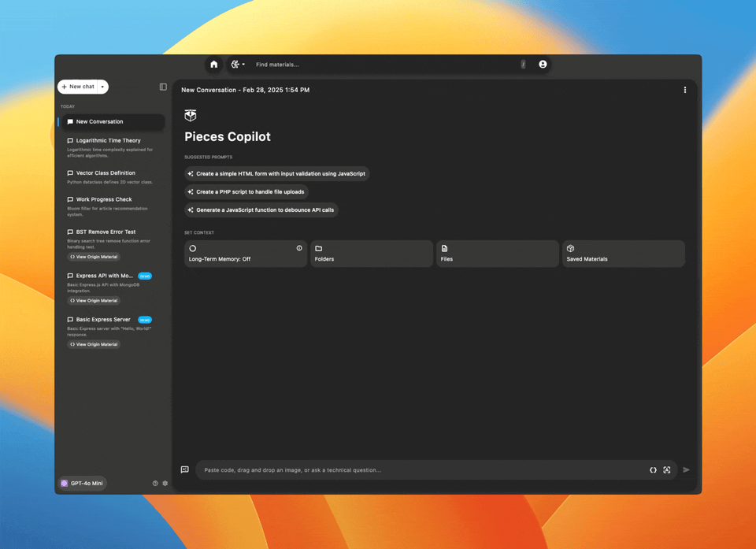This screenshot has width=756, height=549.
Task: Toggle Long-Term Memory context card
Action: [x=246, y=254]
